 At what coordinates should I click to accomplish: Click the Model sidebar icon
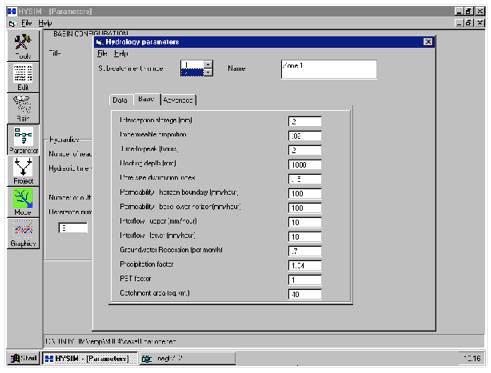23,202
